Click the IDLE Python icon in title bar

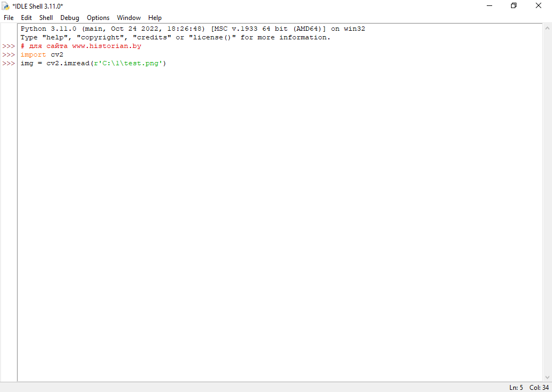pos(5,6)
